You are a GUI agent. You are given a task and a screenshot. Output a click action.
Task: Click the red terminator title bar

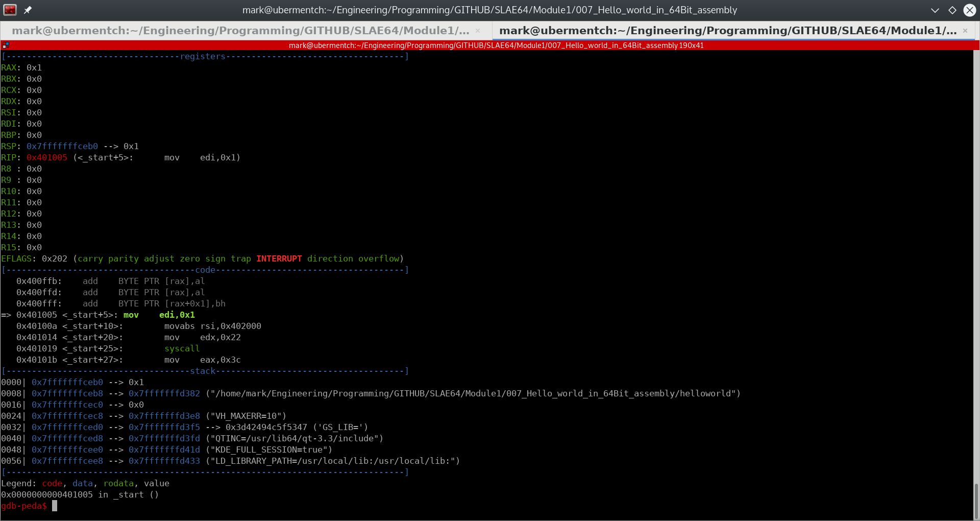pyautogui.click(x=496, y=45)
